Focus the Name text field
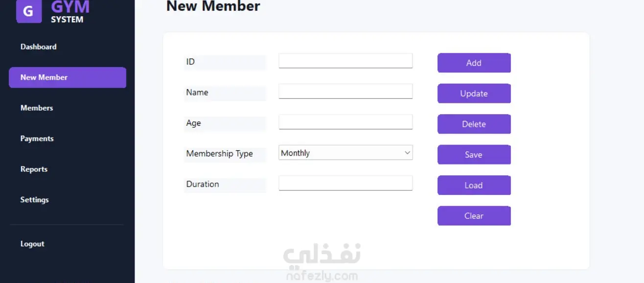 (x=345, y=92)
